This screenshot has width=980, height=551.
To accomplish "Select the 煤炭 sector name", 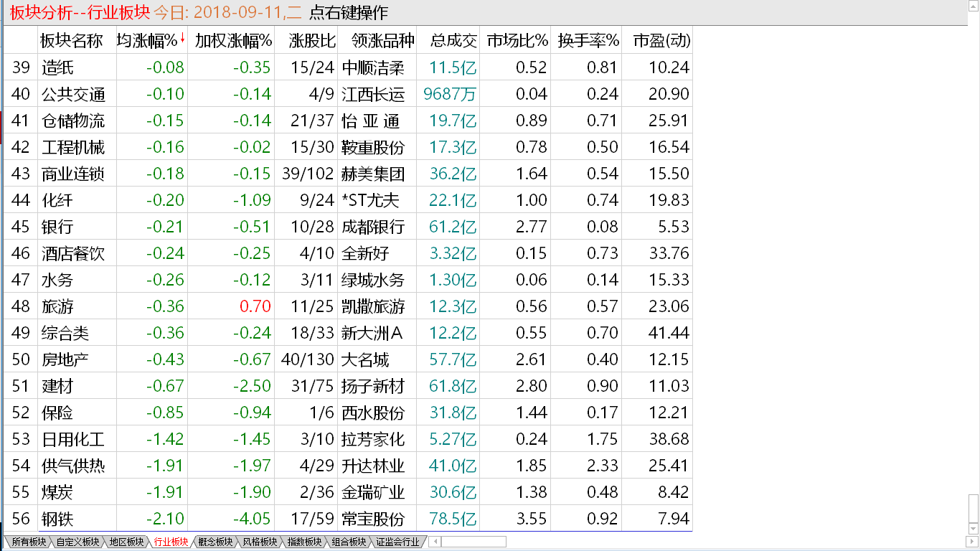I will click(57, 492).
